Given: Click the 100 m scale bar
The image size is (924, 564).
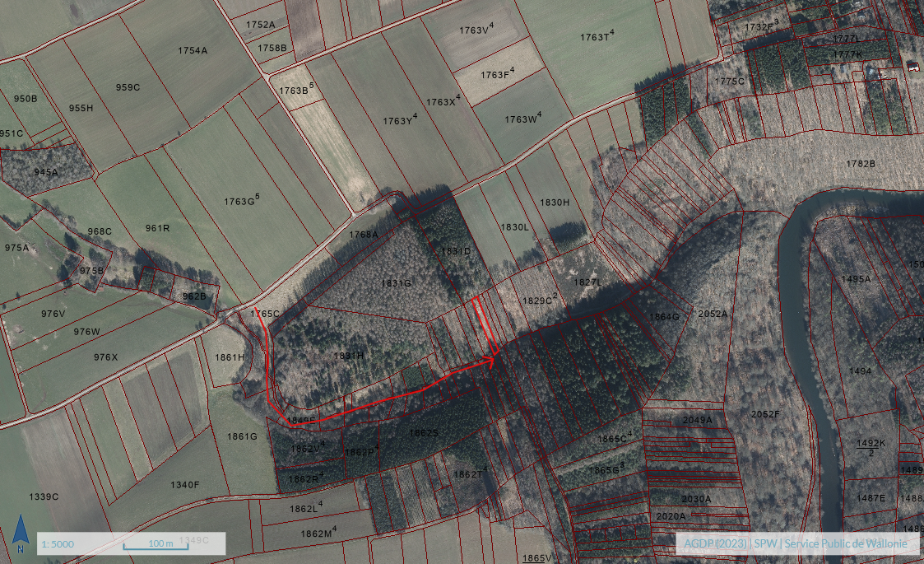Looking at the screenshot, I should click(x=161, y=544).
